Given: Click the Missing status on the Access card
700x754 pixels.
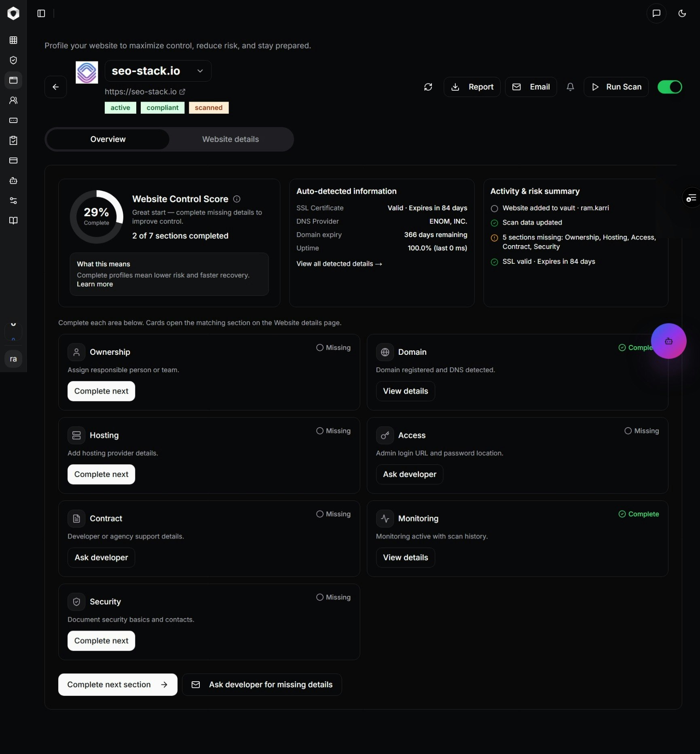Looking at the screenshot, I should [642, 431].
